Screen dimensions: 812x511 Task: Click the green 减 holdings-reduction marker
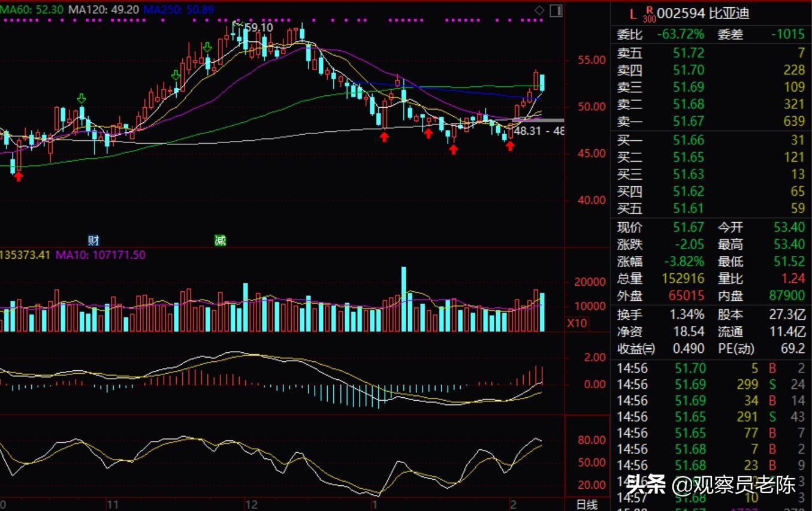tap(221, 241)
